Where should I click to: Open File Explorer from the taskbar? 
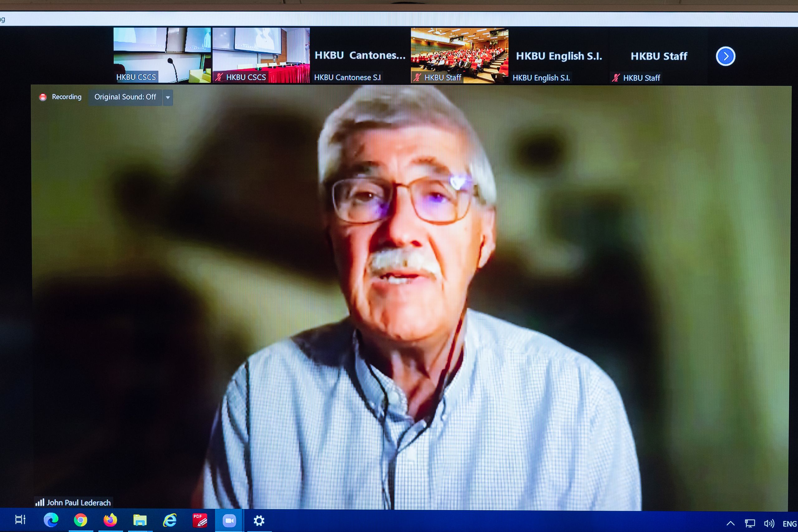(x=140, y=520)
